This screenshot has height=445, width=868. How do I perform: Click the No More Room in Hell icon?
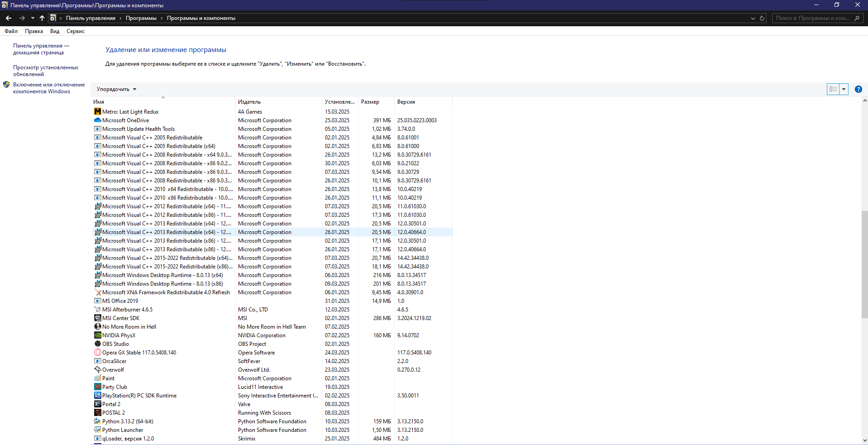[97, 327]
